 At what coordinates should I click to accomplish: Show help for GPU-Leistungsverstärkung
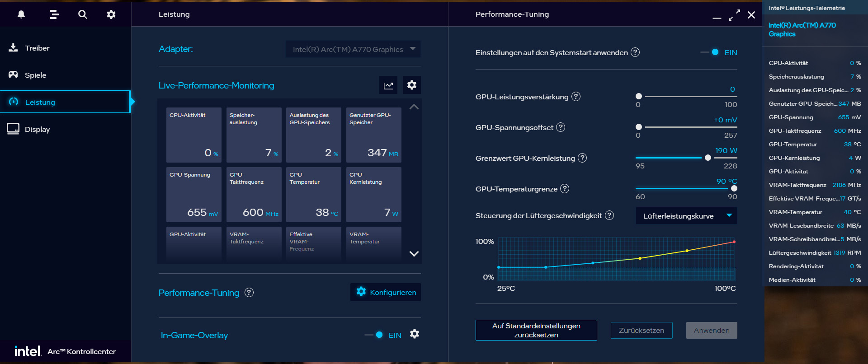pos(576,97)
